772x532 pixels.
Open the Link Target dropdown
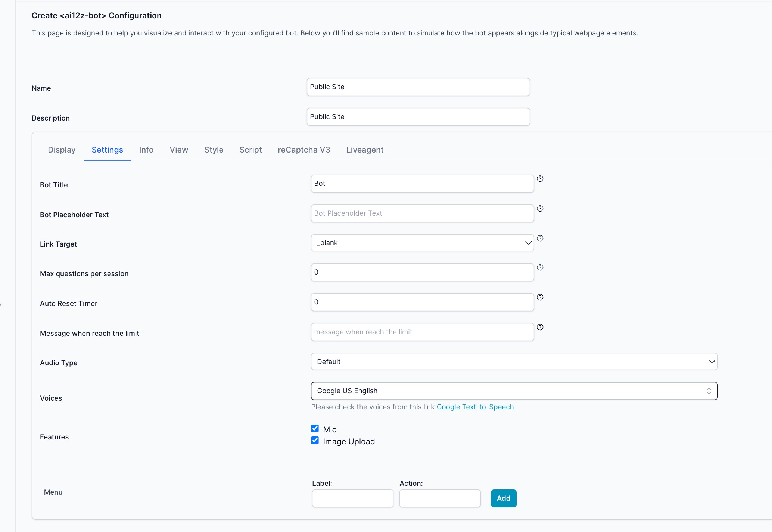pos(422,243)
